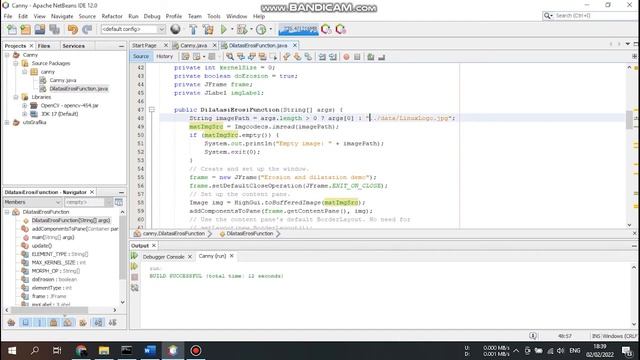Click the Find Next Occurrence icon
Image resolution: width=640 pixels, height=360 pixels.
click(251, 57)
